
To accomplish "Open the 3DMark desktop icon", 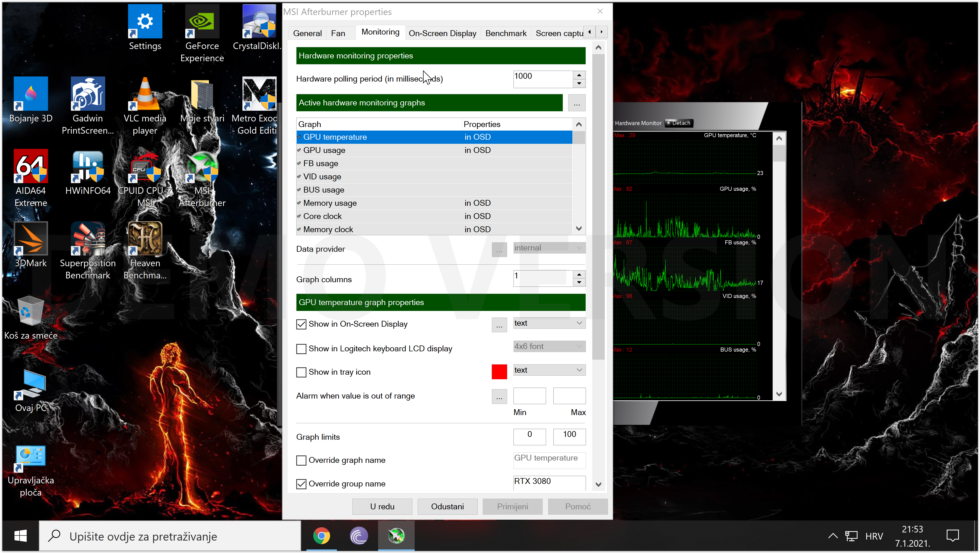I will 31,245.
